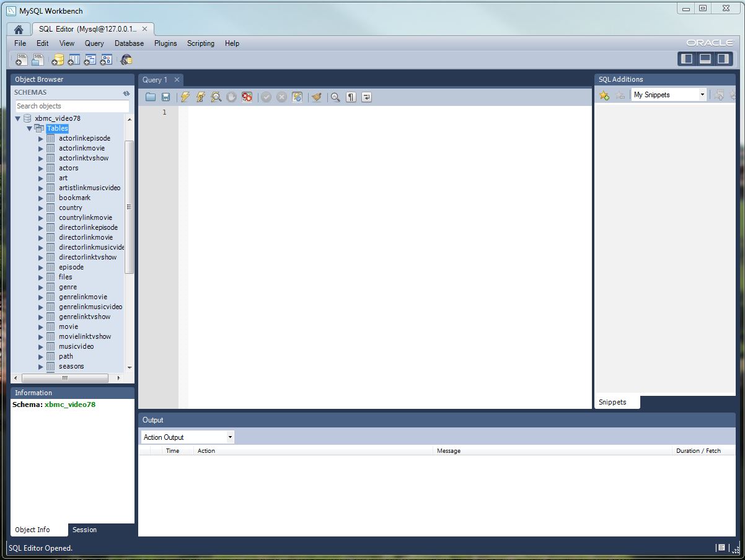Select the path table in schema tree
The image size is (745, 560).
(x=66, y=356)
